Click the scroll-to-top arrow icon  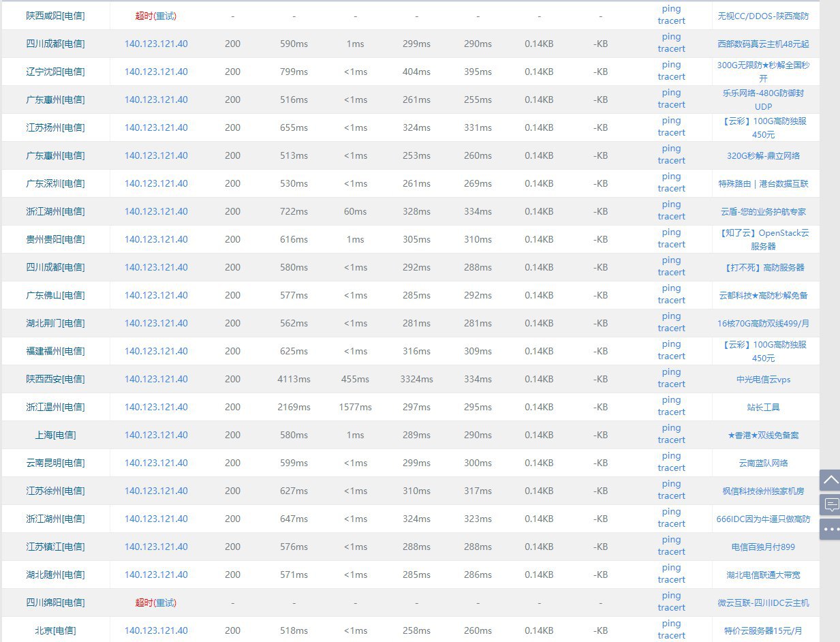(830, 480)
